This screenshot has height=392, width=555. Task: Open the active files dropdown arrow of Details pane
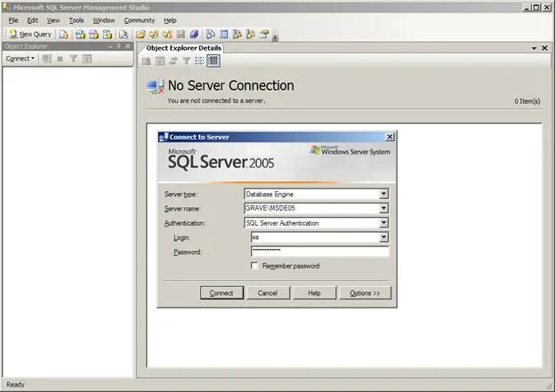click(x=535, y=48)
